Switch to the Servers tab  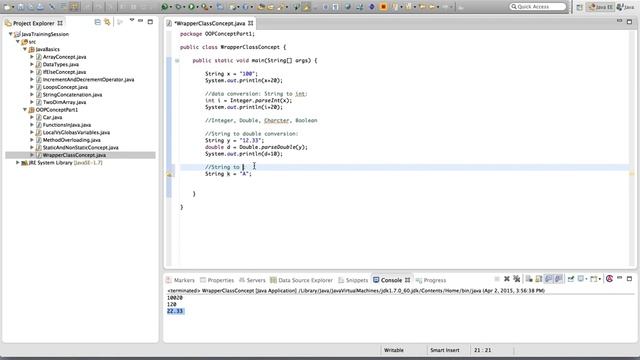252,280
